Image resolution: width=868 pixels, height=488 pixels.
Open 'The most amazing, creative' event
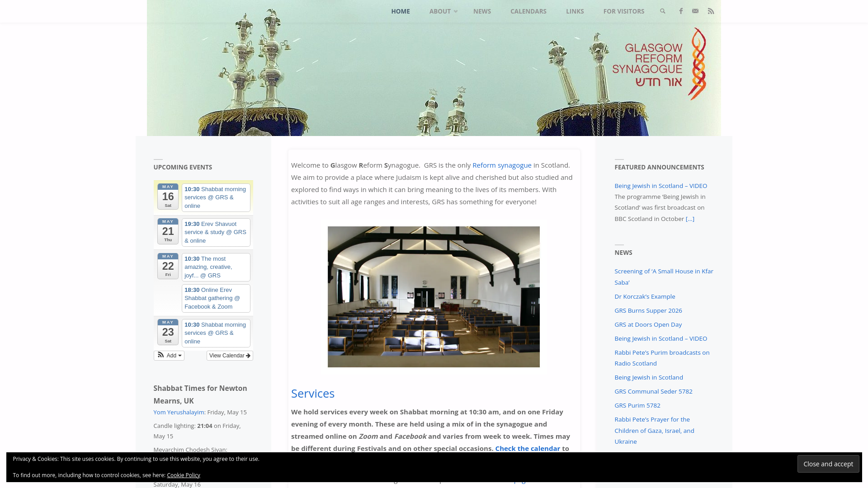(x=216, y=267)
